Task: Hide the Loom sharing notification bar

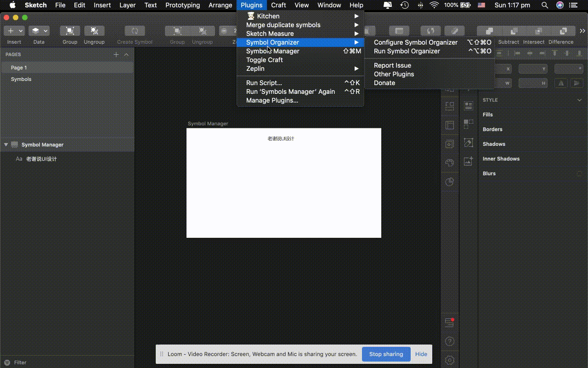Action: (421, 354)
